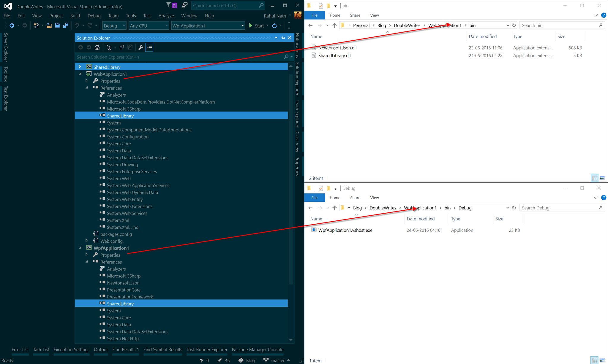608x364 pixels.
Task: Click the Save All icon
Action: tap(65, 26)
